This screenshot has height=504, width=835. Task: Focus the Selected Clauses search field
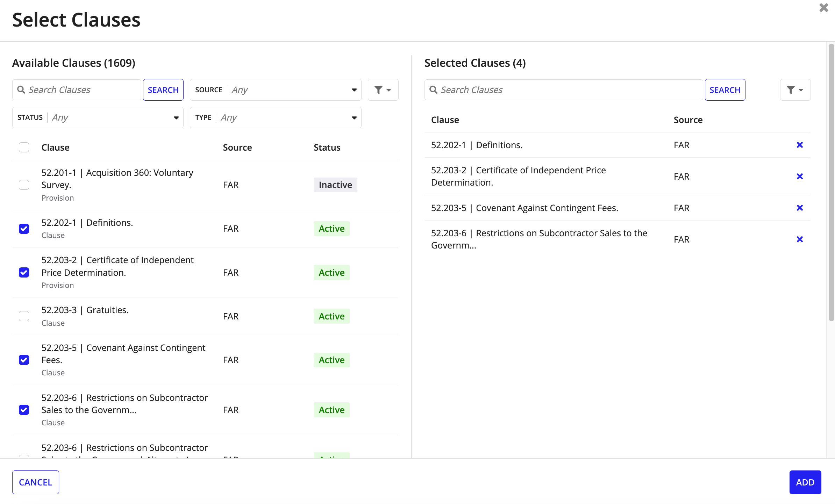[x=564, y=90]
